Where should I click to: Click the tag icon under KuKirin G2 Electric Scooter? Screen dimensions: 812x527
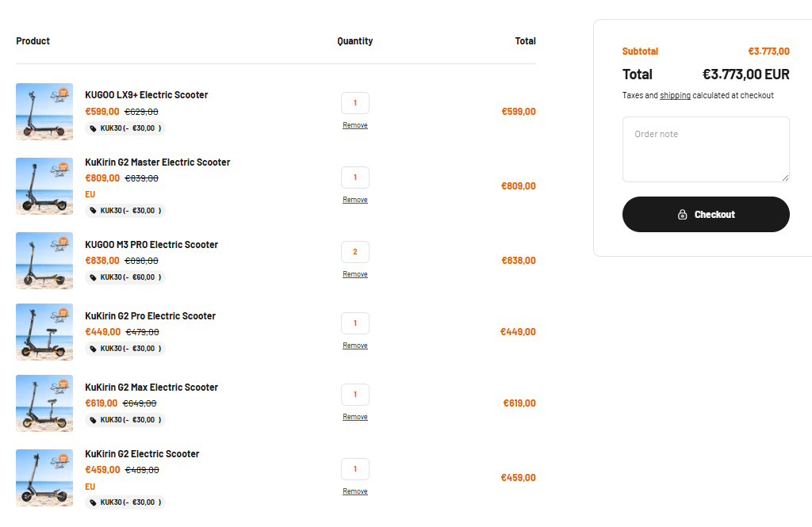tap(94, 502)
